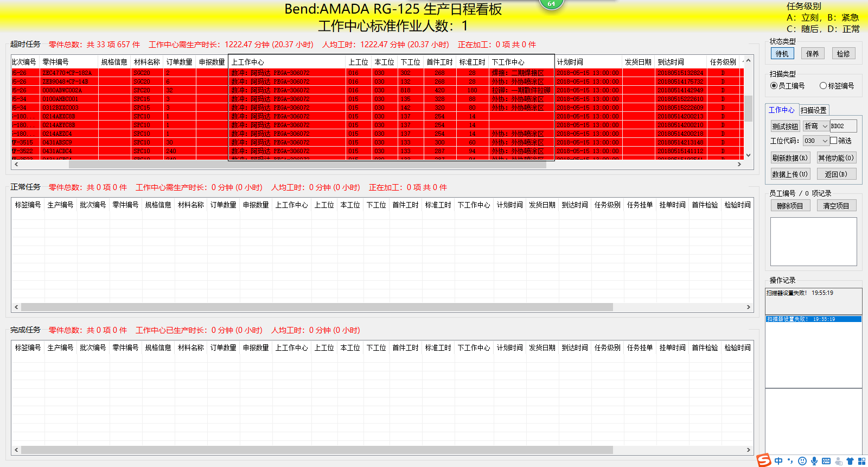This screenshot has height=467, width=868.
Task: Set the status type to 待机
Action: click(x=782, y=54)
